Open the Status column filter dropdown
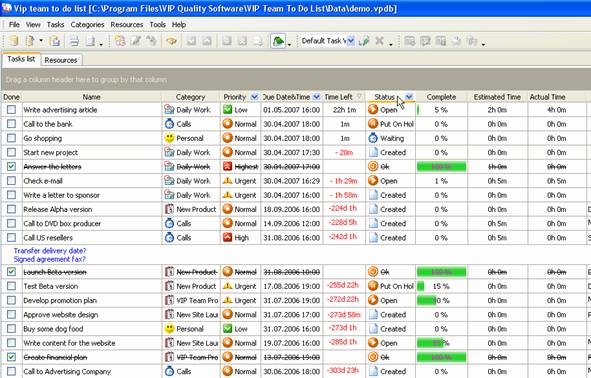Screen dimensions: 591x378 [409, 97]
